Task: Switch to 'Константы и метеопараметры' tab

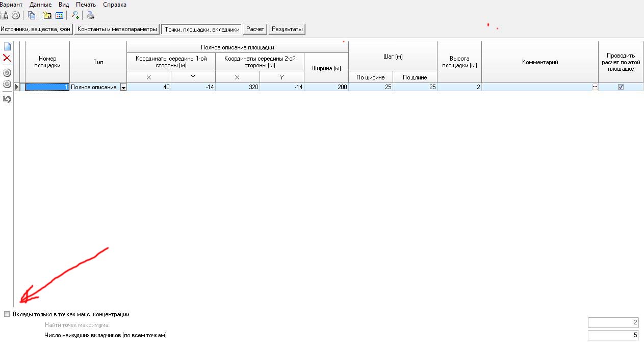Action: tap(117, 30)
